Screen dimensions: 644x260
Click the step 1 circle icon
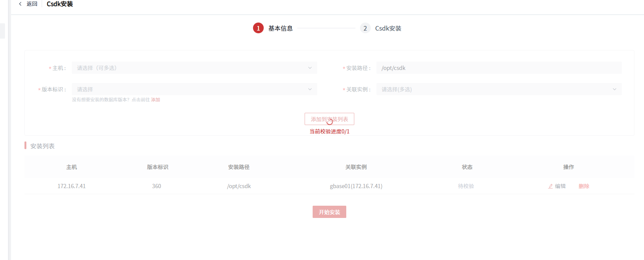pyautogui.click(x=258, y=28)
